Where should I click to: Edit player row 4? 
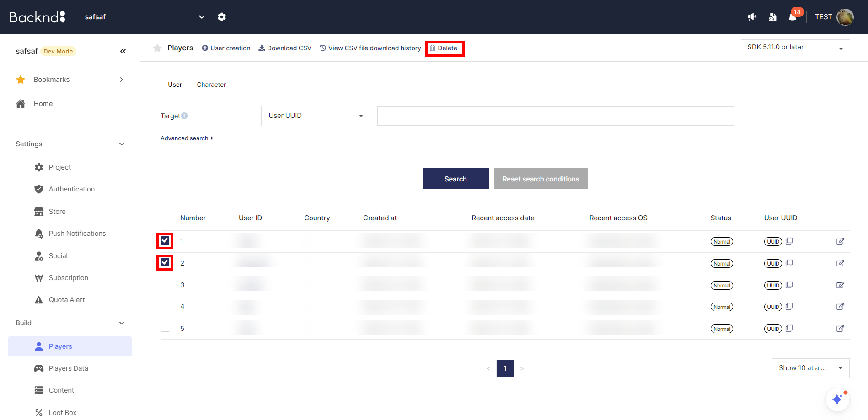pos(840,307)
